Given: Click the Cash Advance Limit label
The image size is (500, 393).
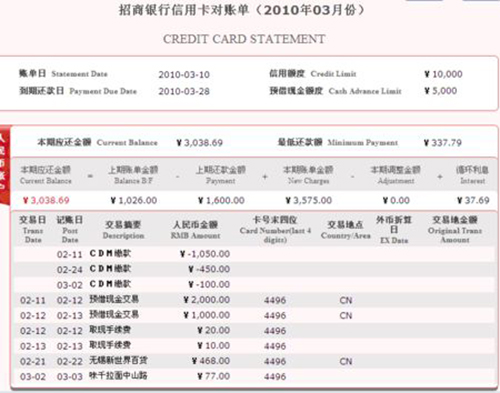Looking at the screenshot, I should [x=335, y=91].
